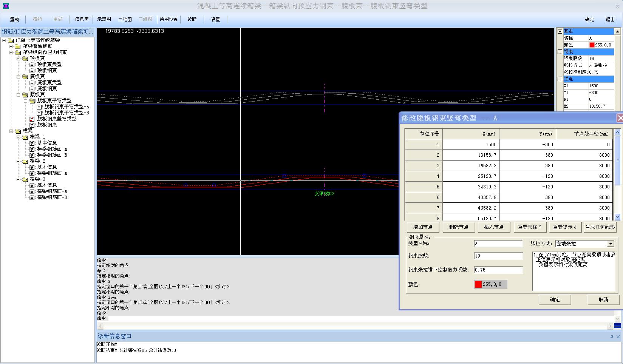The image size is (623, 364).
Task: Pin the 诊断信息窗口 panel with the pin icon
Action: pyautogui.click(x=612, y=336)
